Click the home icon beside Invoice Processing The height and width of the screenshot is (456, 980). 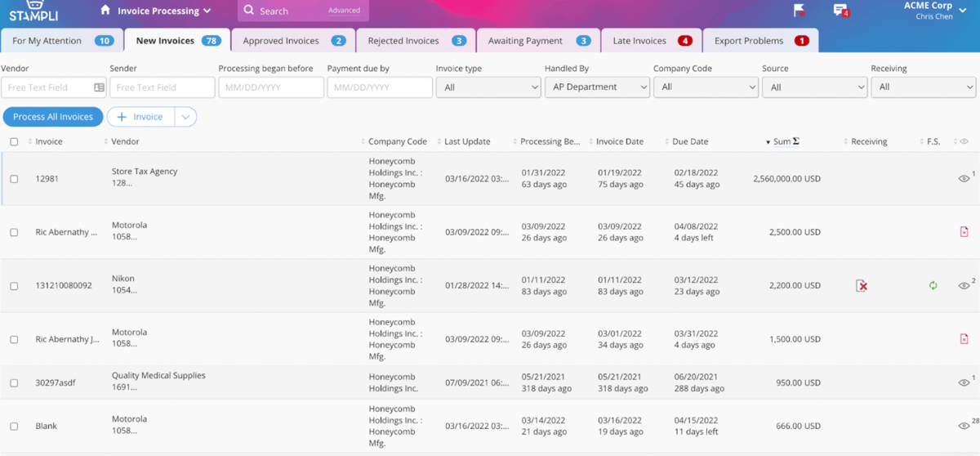point(105,10)
